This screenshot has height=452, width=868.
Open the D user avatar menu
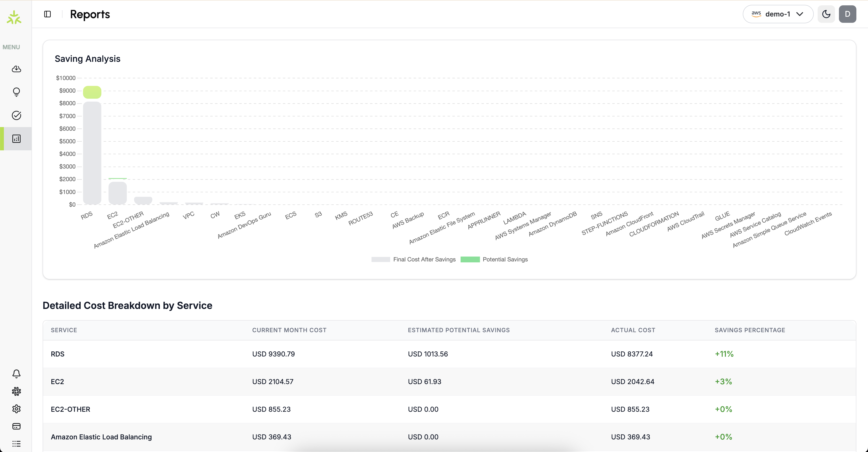[x=847, y=14]
